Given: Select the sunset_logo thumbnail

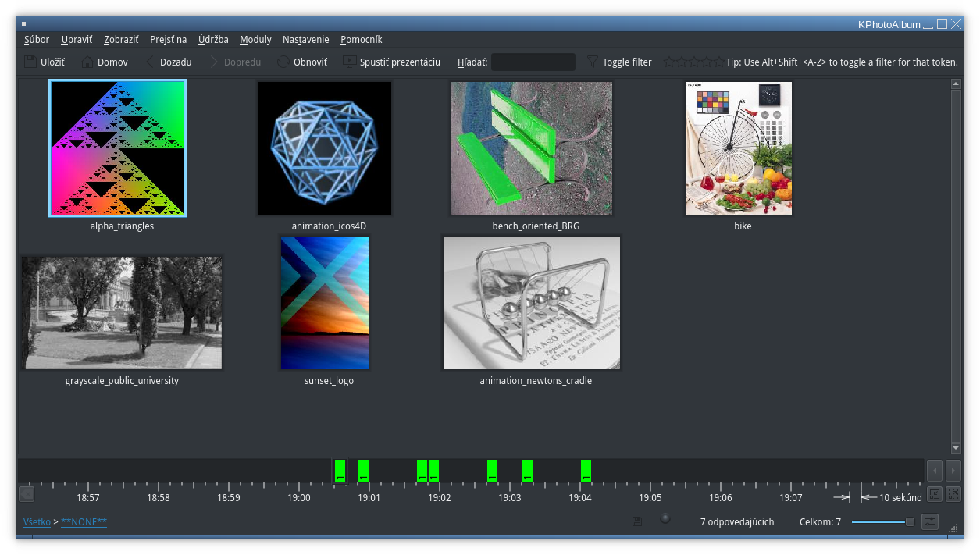Looking at the screenshot, I should pos(325,303).
